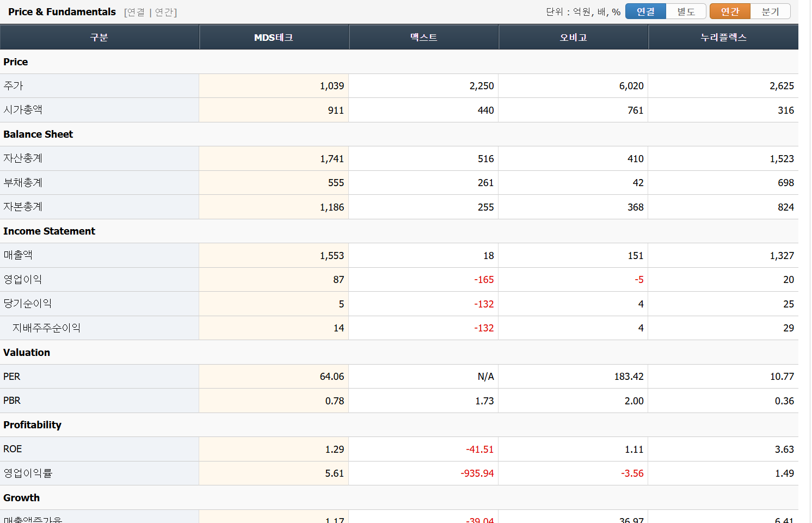Click 맥스트 ROE value -41.51
This screenshot has width=812, height=523.
(x=479, y=450)
